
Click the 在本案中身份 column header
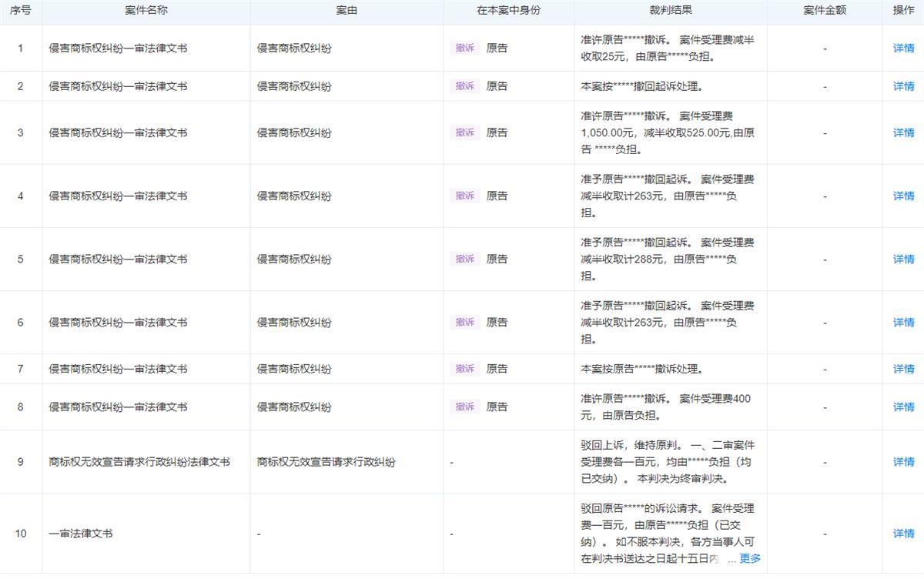pos(508,11)
